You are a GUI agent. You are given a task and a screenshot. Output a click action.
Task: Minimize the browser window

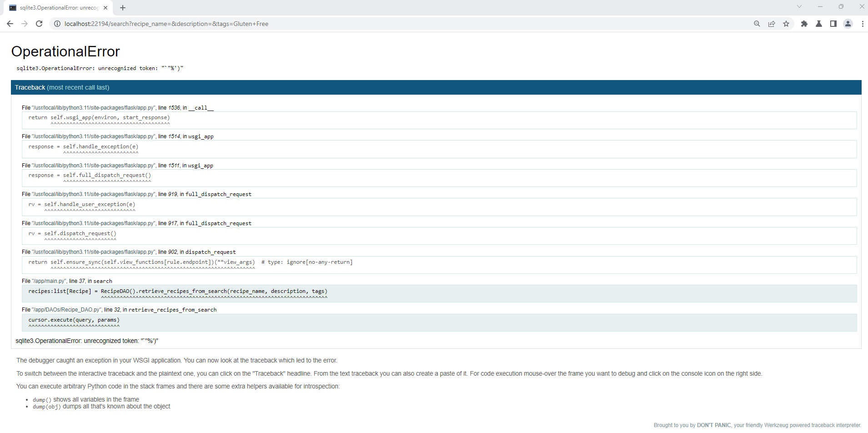(x=820, y=6)
